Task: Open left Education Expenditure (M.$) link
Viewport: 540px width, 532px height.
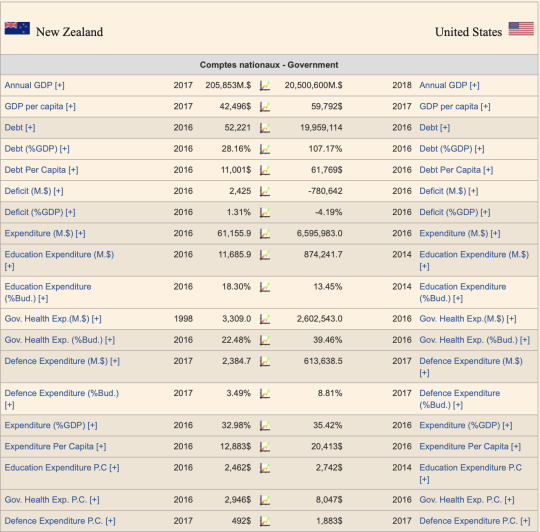Action: [x=59, y=260]
